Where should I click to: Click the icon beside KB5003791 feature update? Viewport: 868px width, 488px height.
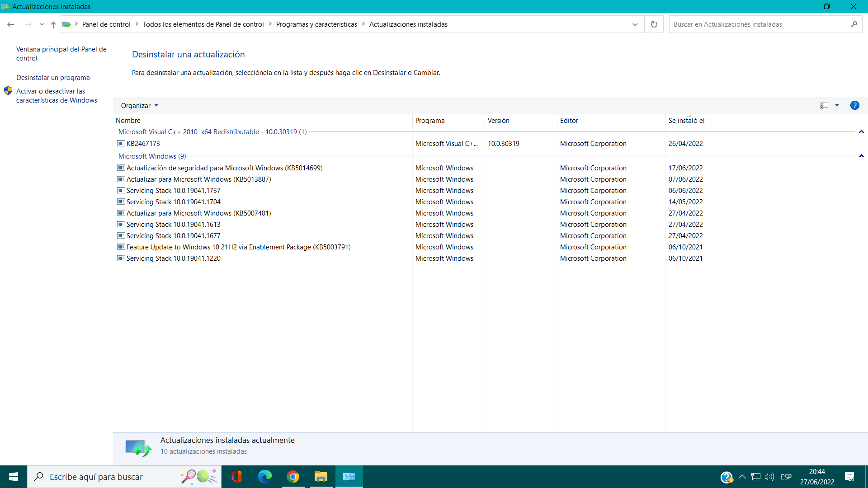pyautogui.click(x=121, y=247)
